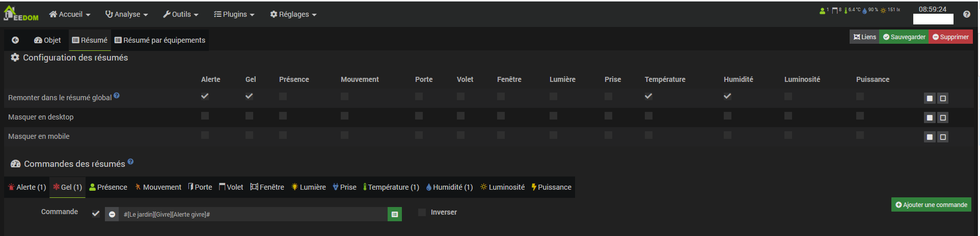This screenshot has width=980, height=236.
Task: Uncheck Température in Remonter dans le résumé global
Action: 648,96
